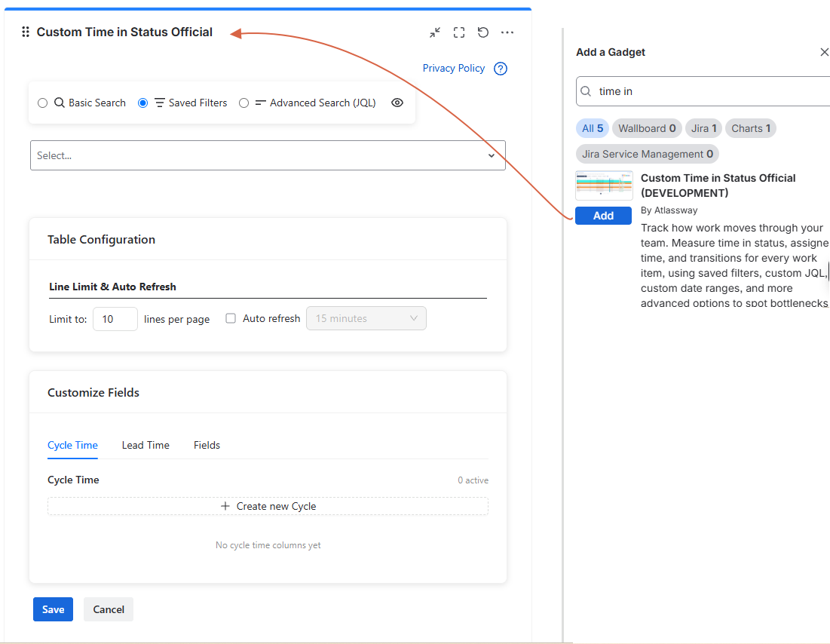Image resolution: width=830 pixels, height=644 pixels.
Task: Click 'Custom Time in Status Official (DEVELOPMENT)' gadget title
Action: point(718,186)
